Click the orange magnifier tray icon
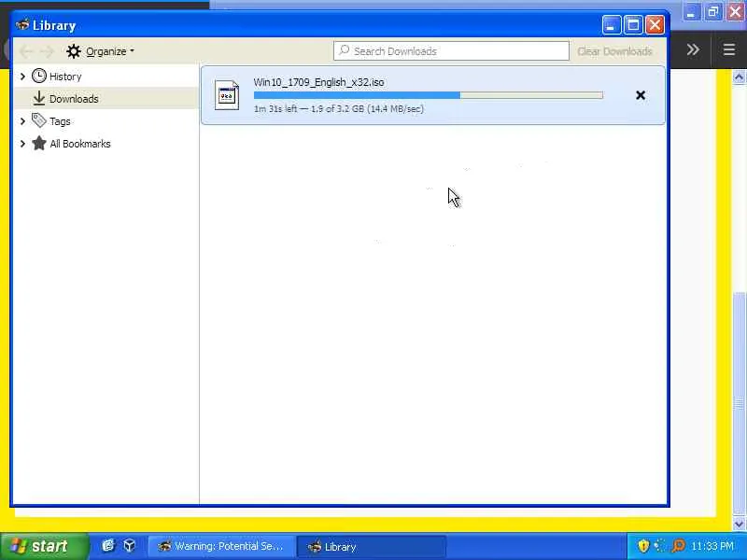This screenshot has height=560, width=747. (679, 546)
